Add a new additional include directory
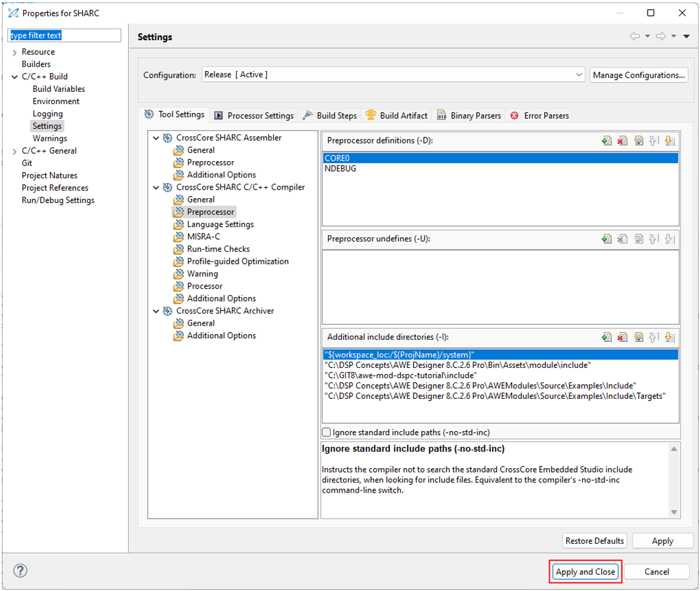Viewport: 700px width, 591px height. pyautogui.click(x=606, y=337)
